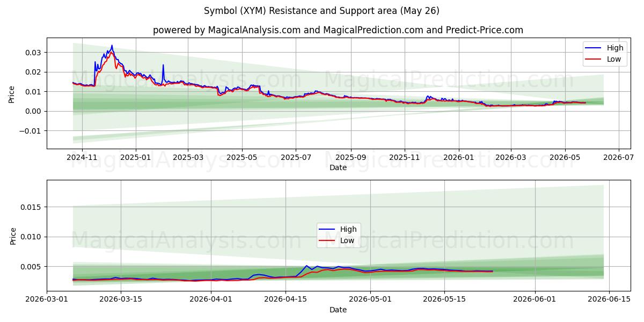Click the '2026-03-01' date tick label
Screen dimensions: 644x322
47,299
